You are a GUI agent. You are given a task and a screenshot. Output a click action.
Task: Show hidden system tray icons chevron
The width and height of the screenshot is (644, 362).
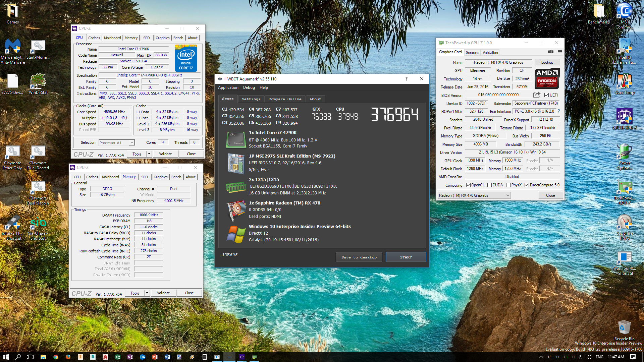coord(541,357)
